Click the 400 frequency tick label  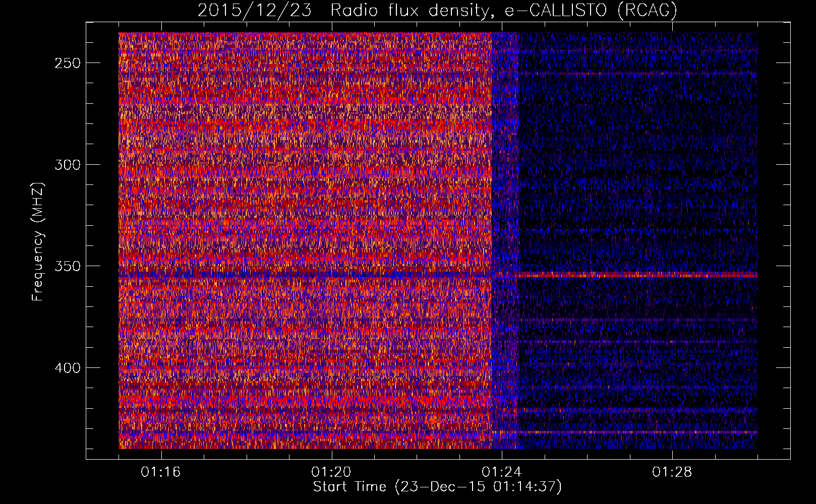click(67, 368)
